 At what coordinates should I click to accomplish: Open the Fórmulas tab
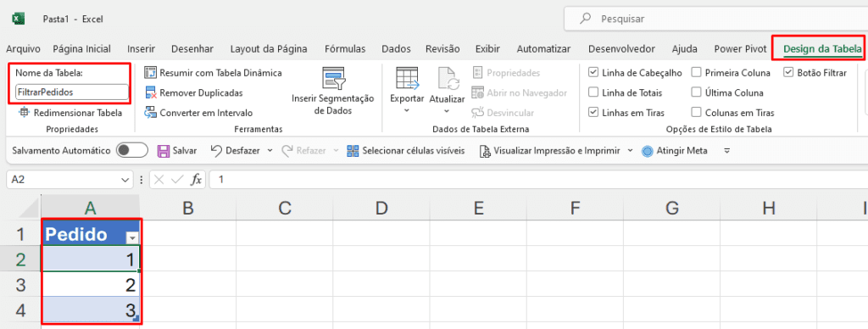coord(345,48)
